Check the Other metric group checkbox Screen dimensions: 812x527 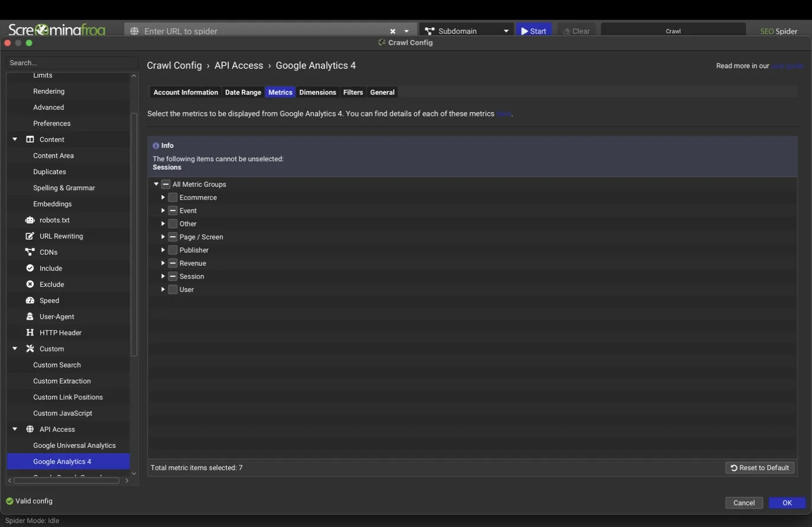point(173,224)
